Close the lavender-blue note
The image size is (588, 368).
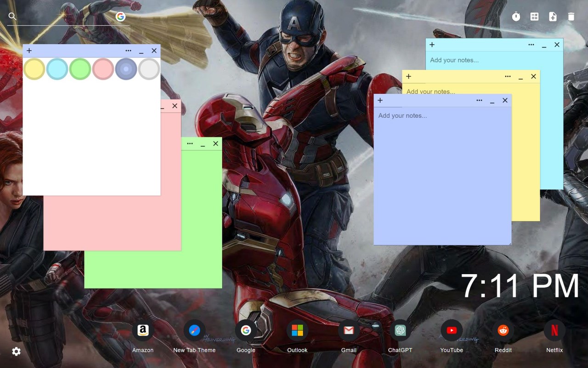(505, 100)
